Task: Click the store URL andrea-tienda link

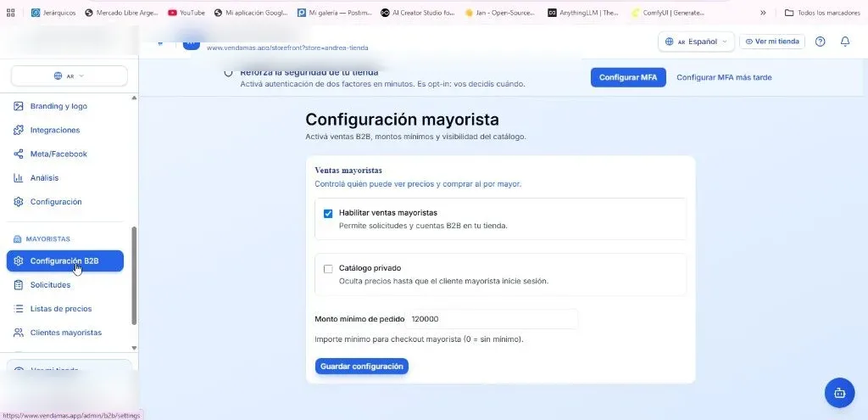Action: pos(287,48)
